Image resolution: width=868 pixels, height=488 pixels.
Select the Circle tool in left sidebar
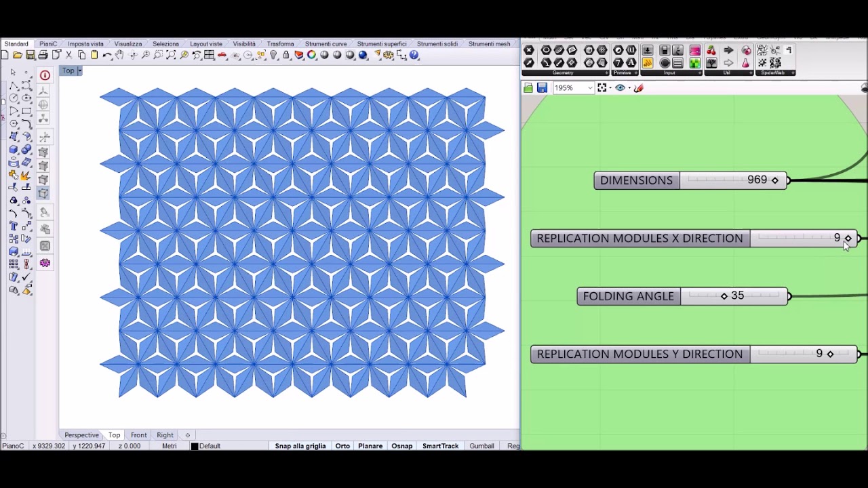(x=13, y=98)
